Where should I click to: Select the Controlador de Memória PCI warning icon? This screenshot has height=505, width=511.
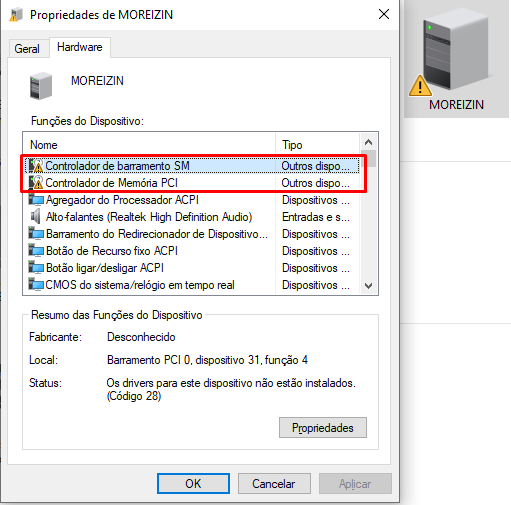pos(36,183)
